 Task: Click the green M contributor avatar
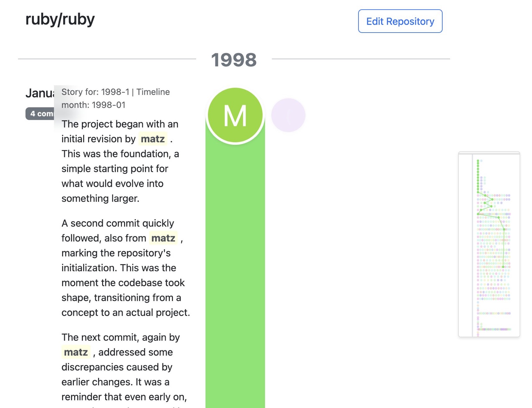point(235,115)
